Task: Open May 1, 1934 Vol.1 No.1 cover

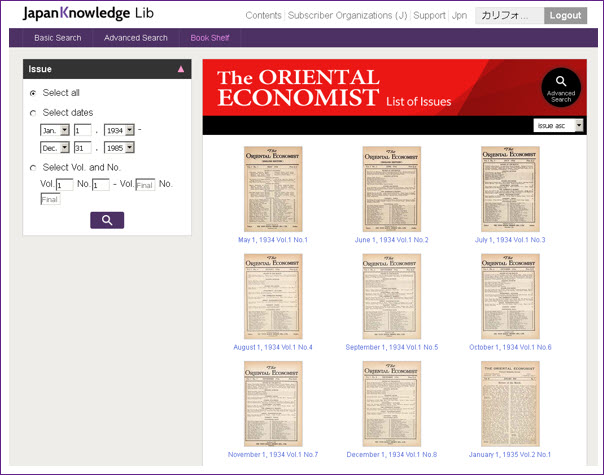Action: point(273,189)
